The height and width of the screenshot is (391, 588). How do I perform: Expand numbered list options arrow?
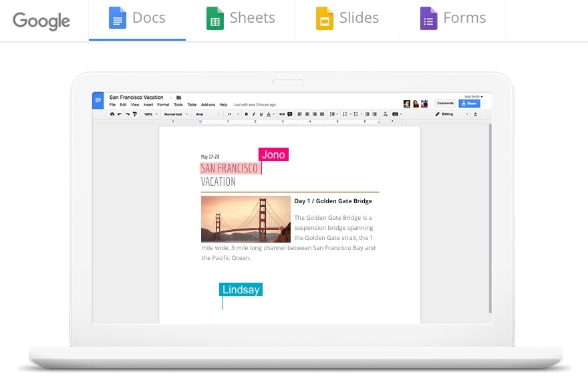pos(351,114)
